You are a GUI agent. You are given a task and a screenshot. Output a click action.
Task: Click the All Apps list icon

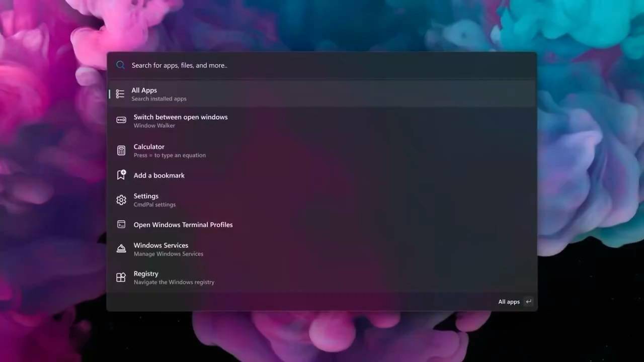120,94
